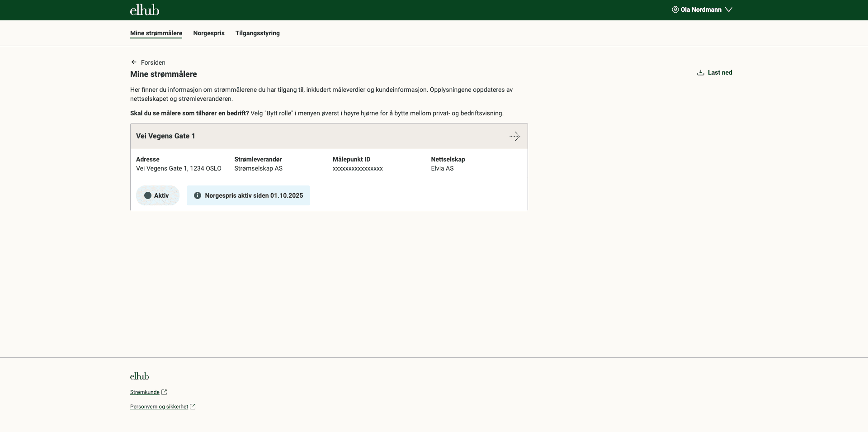
Task: Go to the Tilgangsstyring tab
Action: [257, 33]
